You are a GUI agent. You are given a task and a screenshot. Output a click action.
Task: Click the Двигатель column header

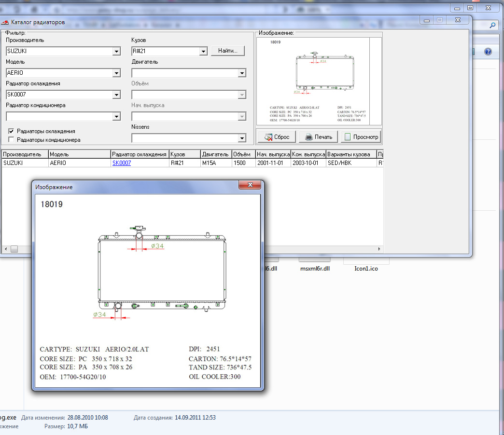[215, 154]
